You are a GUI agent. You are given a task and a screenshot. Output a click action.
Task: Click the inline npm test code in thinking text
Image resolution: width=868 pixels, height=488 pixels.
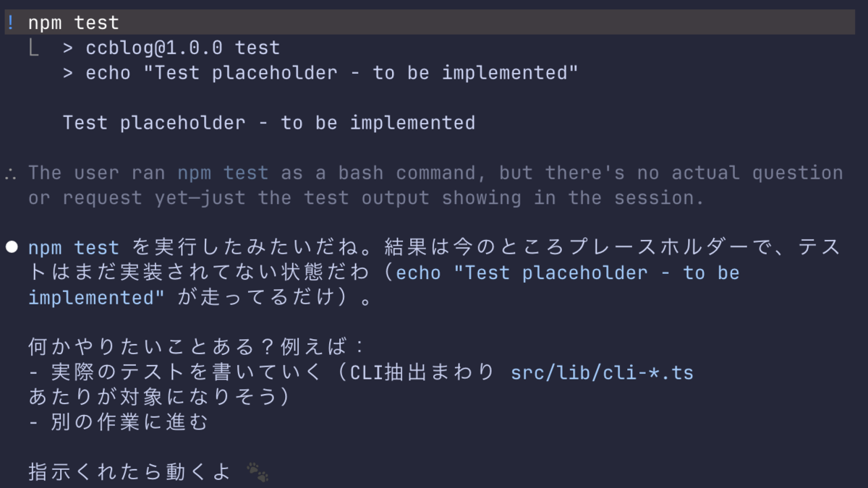point(224,173)
